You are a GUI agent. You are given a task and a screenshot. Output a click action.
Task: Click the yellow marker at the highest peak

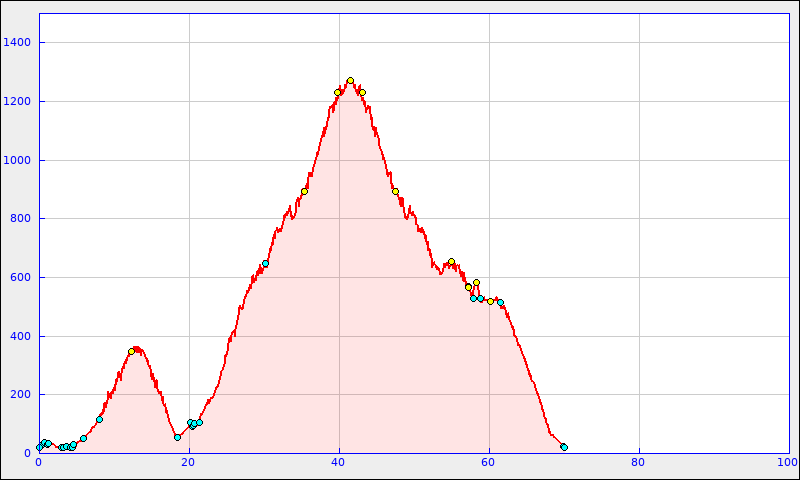[350, 80]
